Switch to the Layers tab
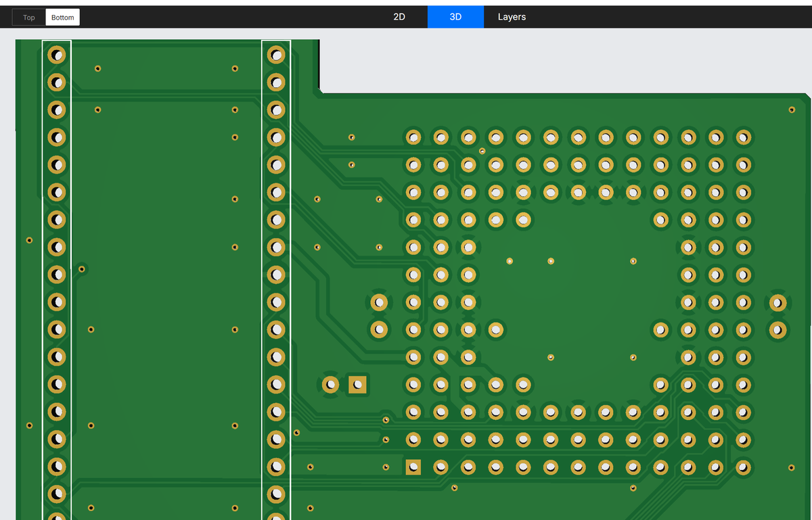 click(x=512, y=17)
